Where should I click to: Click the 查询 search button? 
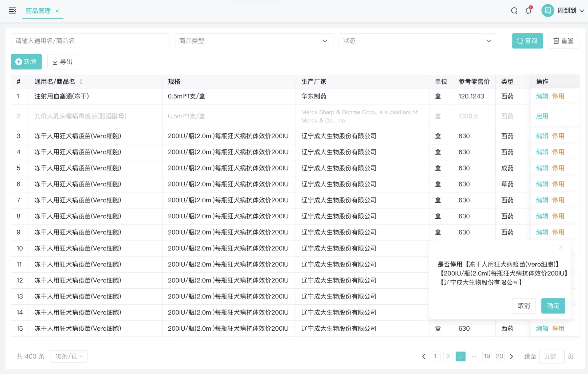(x=527, y=41)
